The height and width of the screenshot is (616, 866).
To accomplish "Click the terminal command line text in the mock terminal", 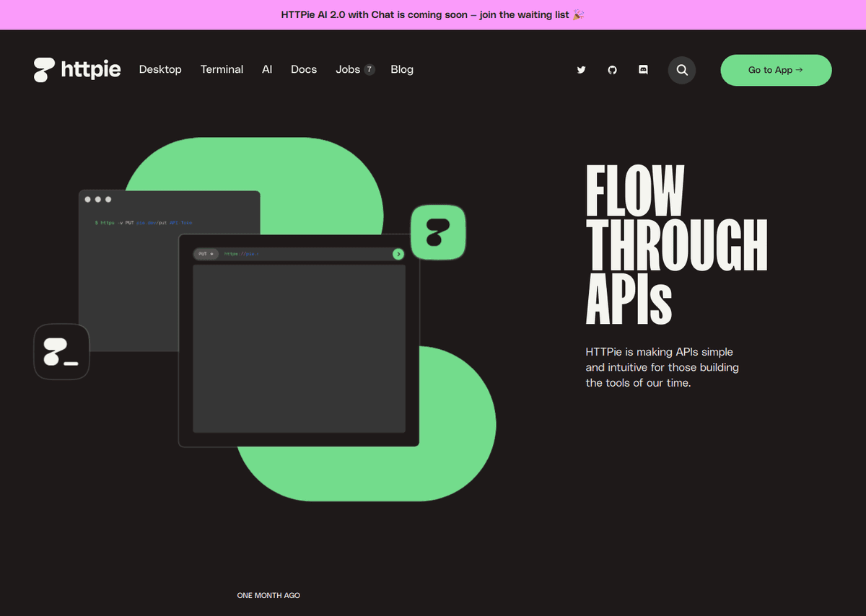I will click(144, 223).
